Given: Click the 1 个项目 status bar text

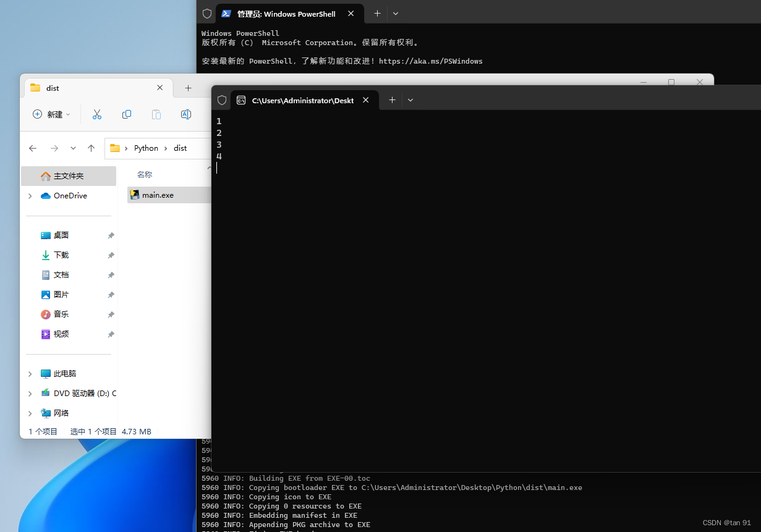Looking at the screenshot, I should (43, 432).
